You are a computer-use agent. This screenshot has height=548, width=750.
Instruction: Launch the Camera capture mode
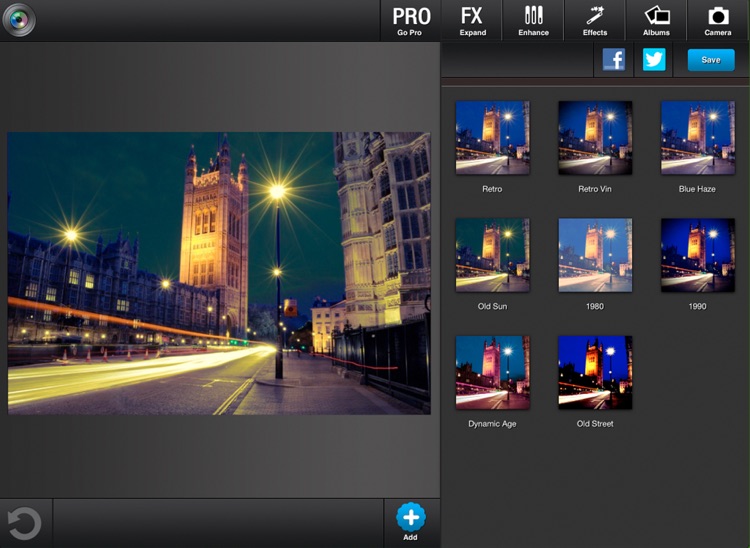718,20
